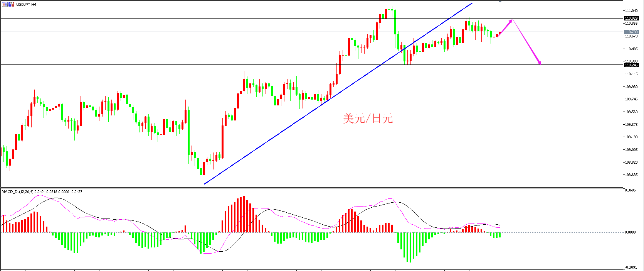Select the blue ascending trendline
Image resolution: width=644 pixels, height=271 pixels.
coord(338,93)
